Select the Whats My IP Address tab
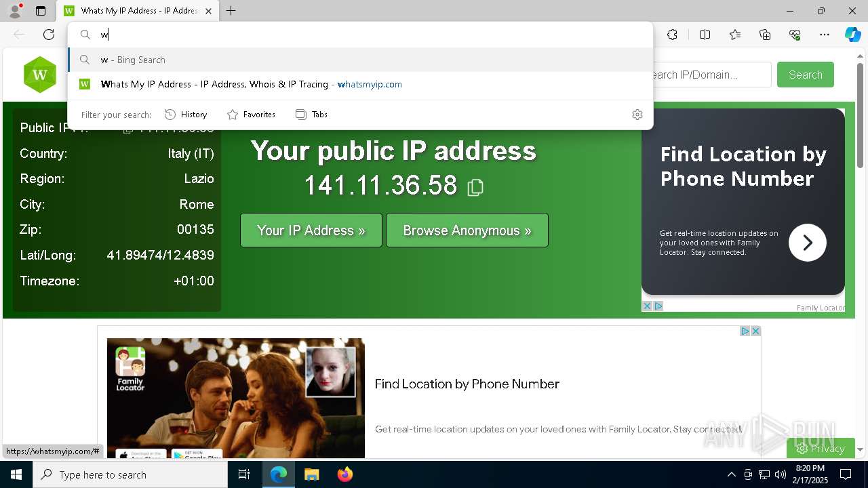Image resolution: width=868 pixels, height=488 pixels. [138, 11]
